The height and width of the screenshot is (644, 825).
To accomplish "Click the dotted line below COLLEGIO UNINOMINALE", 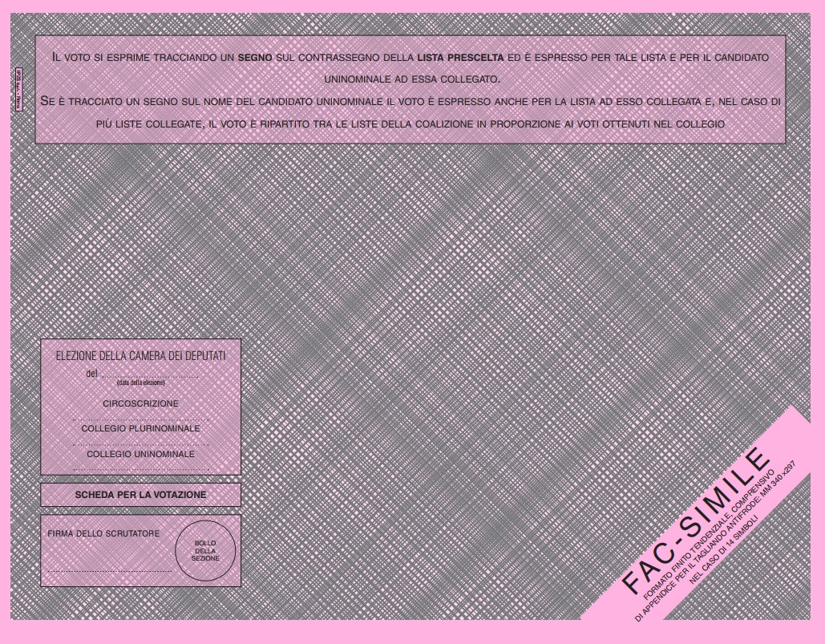I will 140,469.
